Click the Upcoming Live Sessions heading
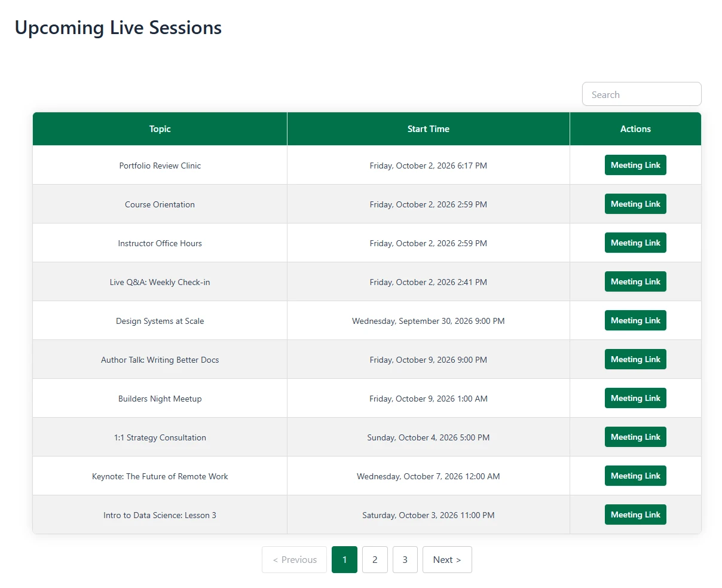This screenshot has width=722, height=588. (118, 27)
